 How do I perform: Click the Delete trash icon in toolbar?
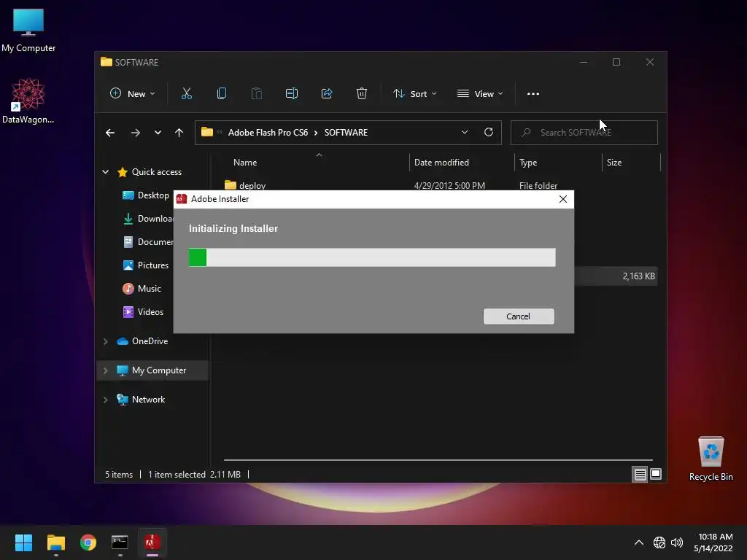(x=362, y=94)
